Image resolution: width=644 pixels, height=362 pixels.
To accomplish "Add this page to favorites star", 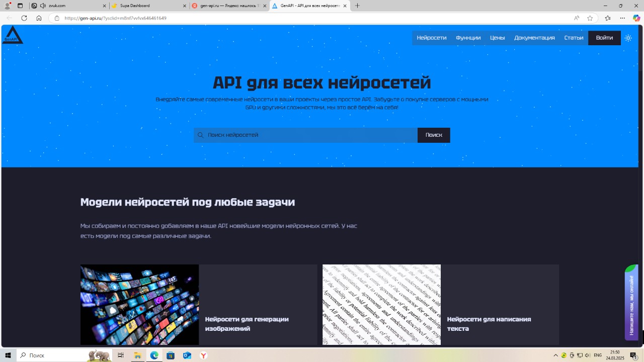I will pos(590,18).
